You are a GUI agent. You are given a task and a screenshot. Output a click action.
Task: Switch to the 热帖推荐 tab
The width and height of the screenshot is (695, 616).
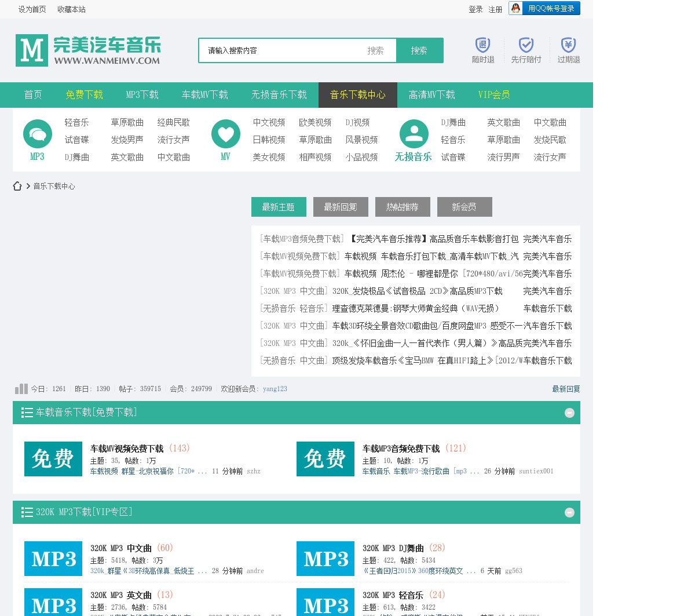(x=402, y=207)
